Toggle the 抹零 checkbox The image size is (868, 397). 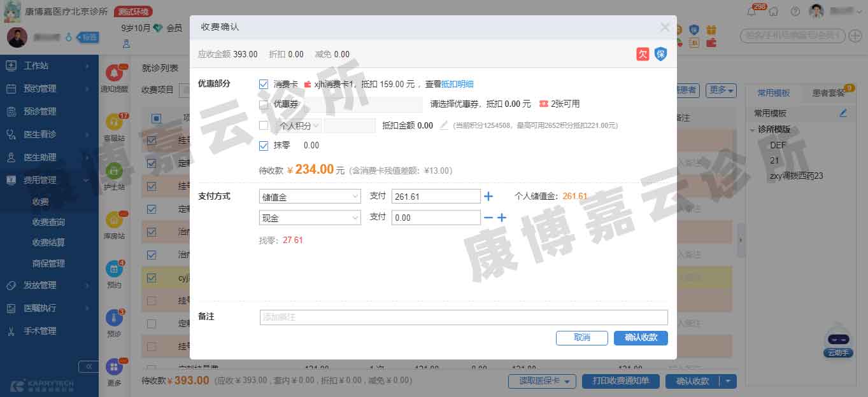[264, 146]
